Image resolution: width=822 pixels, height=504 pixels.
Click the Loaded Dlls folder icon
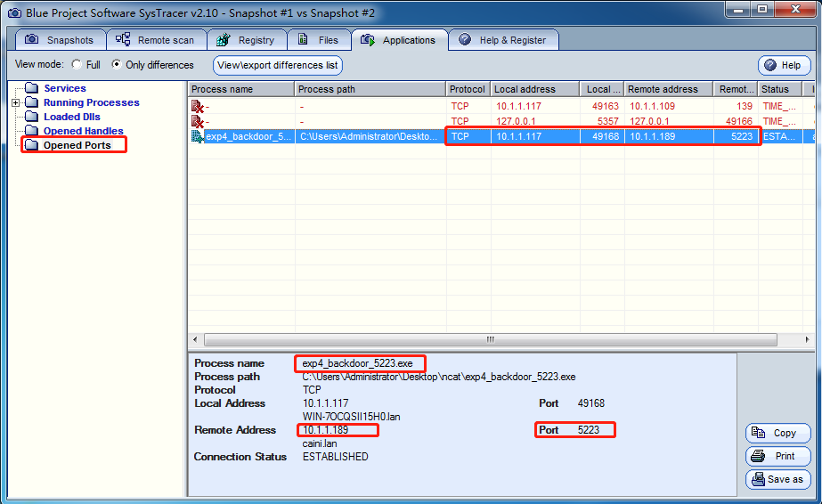(x=32, y=117)
